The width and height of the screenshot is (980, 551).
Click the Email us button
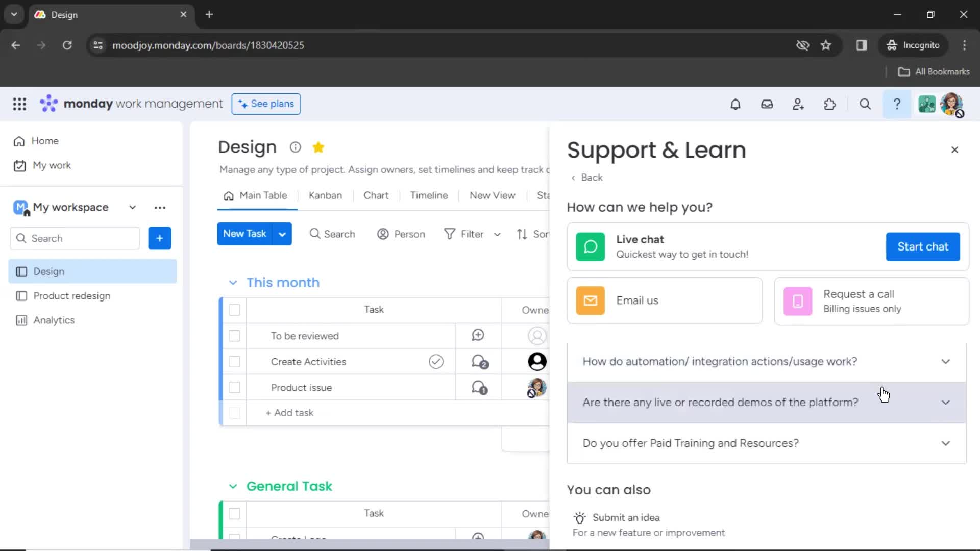[665, 300]
